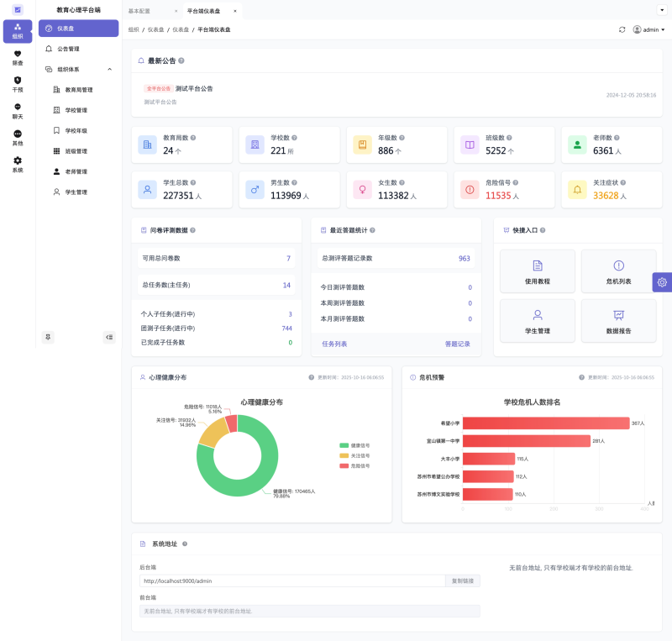Image resolution: width=672 pixels, height=641 pixels.
Task: Open the 答题记录 link
Action: click(x=457, y=344)
